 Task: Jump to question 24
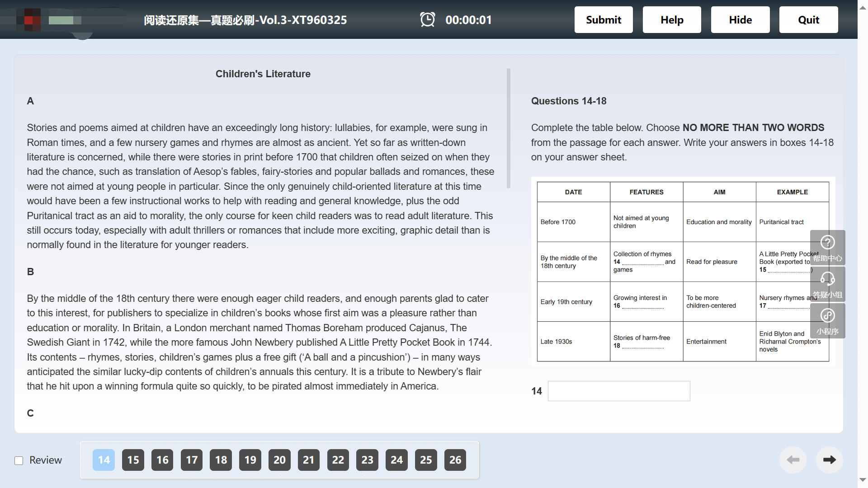point(396,460)
